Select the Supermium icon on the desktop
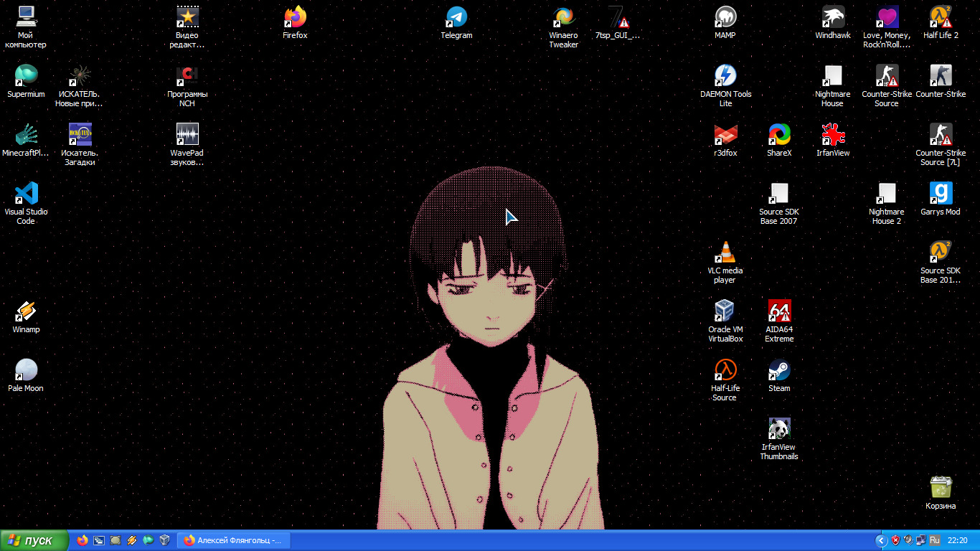This screenshot has height=551, width=980. pyautogui.click(x=26, y=81)
